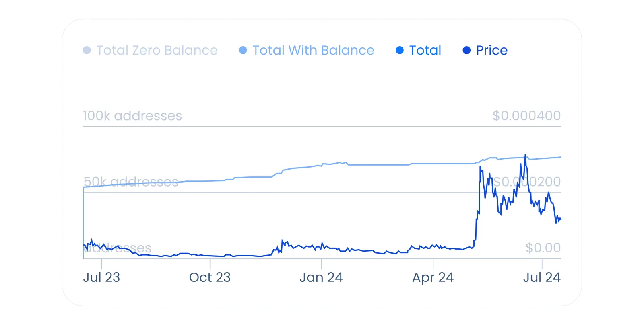The width and height of the screenshot is (644, 322).
Task: Click the Oct 23 axis label
Action: pos(210,277)
